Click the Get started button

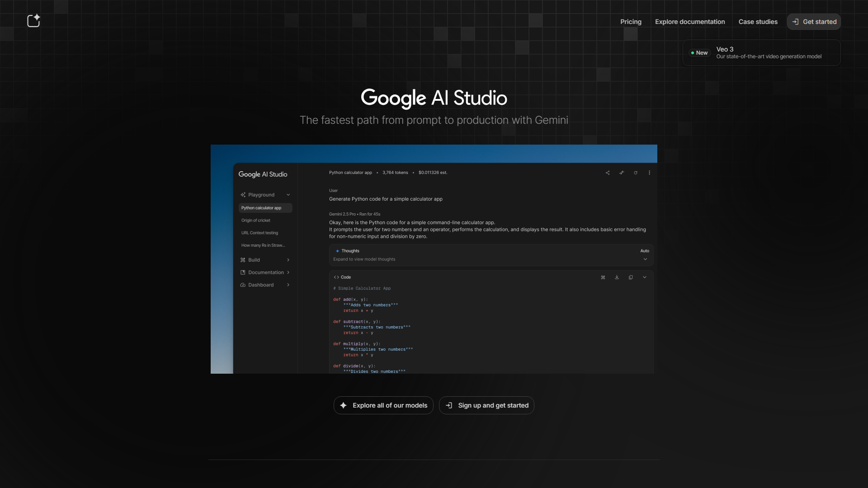tap(814, 22)
